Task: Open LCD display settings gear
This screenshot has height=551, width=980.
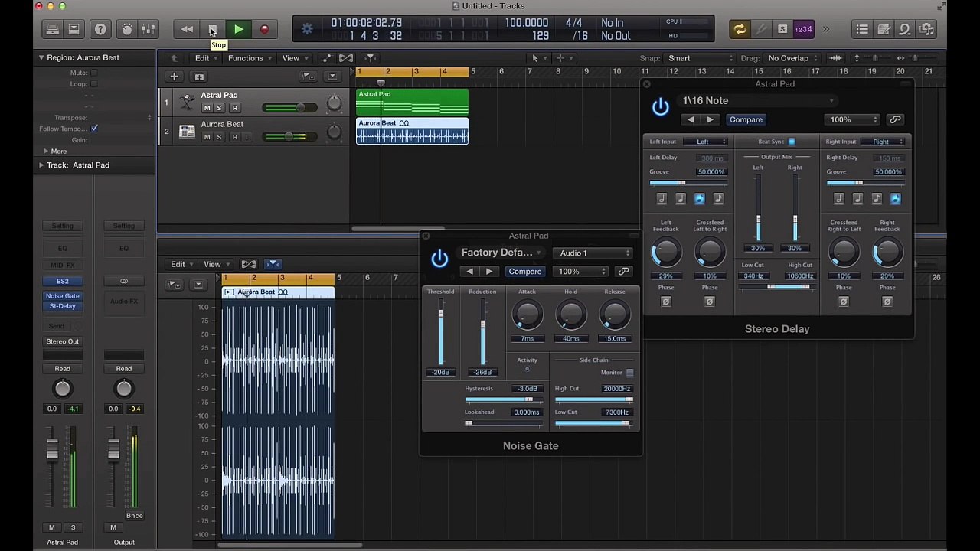Action: pos(307,29)
